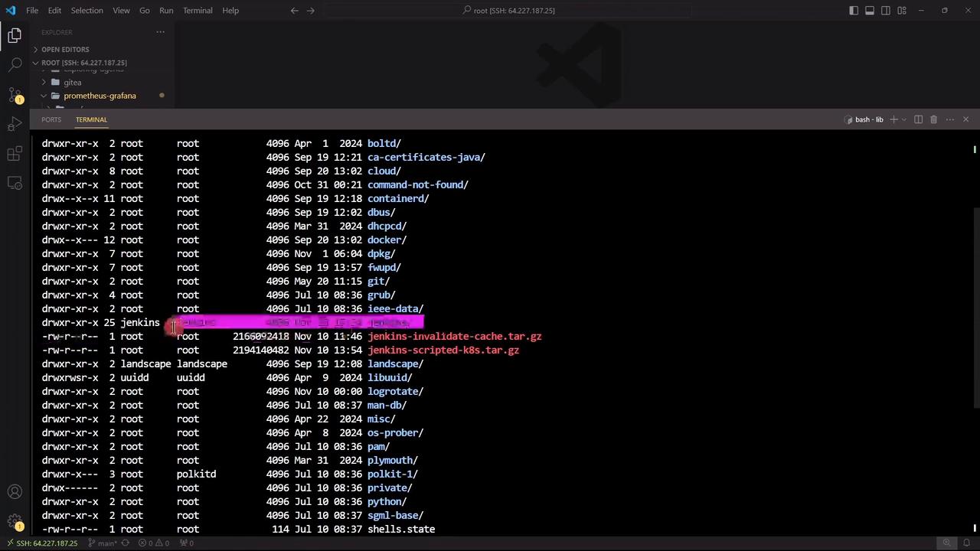Select the bash - lib terminal label
This screenshot has height=551, width=980.
864,119
